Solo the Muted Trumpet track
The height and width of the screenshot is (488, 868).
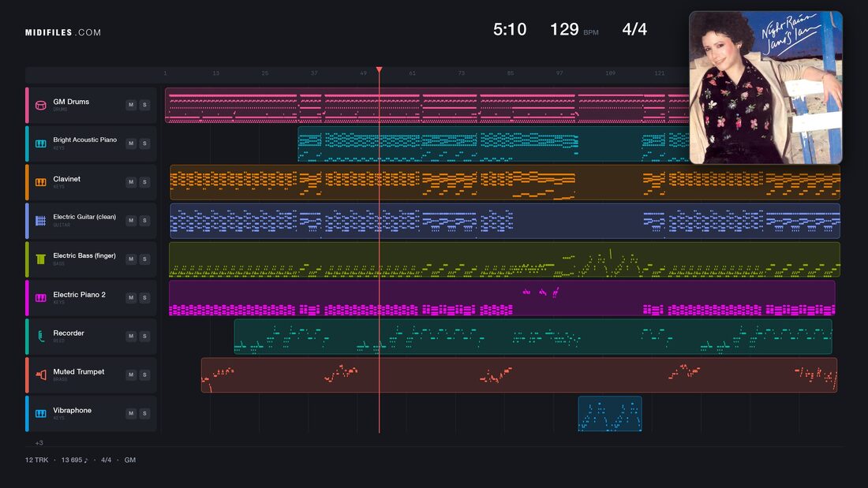pyautogui.click(x=144, y=374)
